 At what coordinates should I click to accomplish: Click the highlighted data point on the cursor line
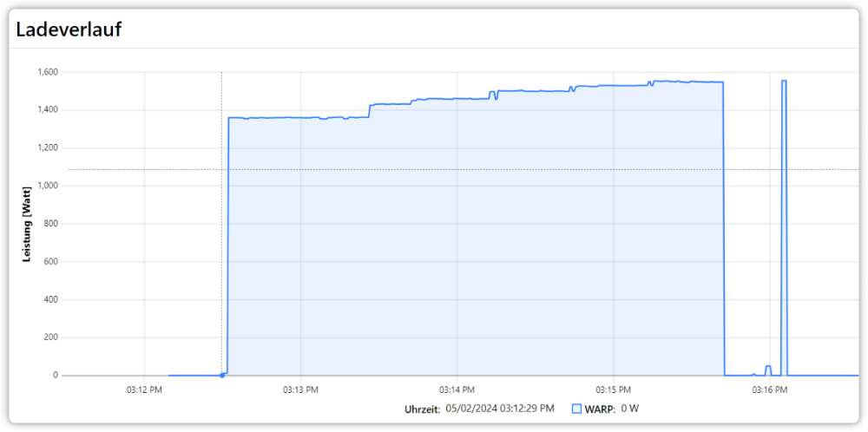tap(222, 375)
